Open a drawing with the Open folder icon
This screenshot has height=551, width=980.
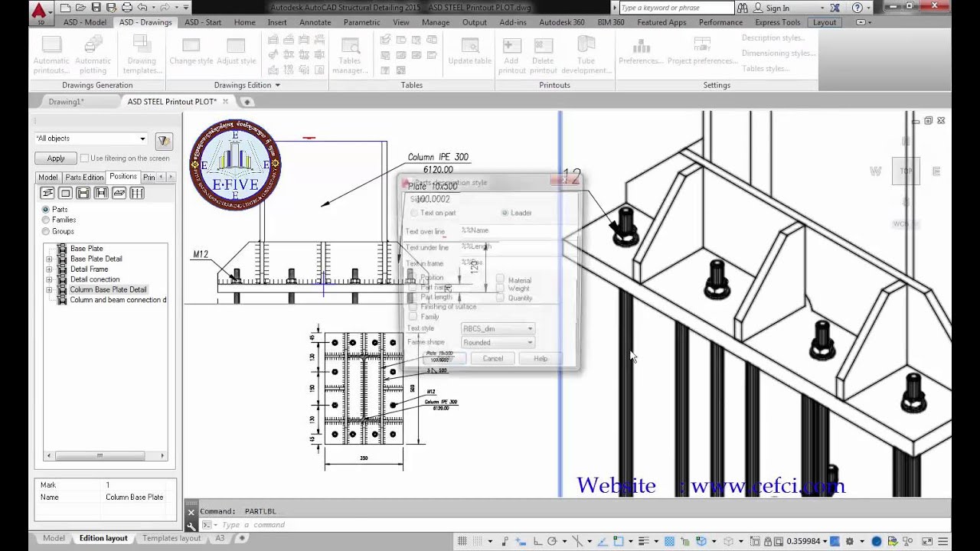tap(81, 8)
